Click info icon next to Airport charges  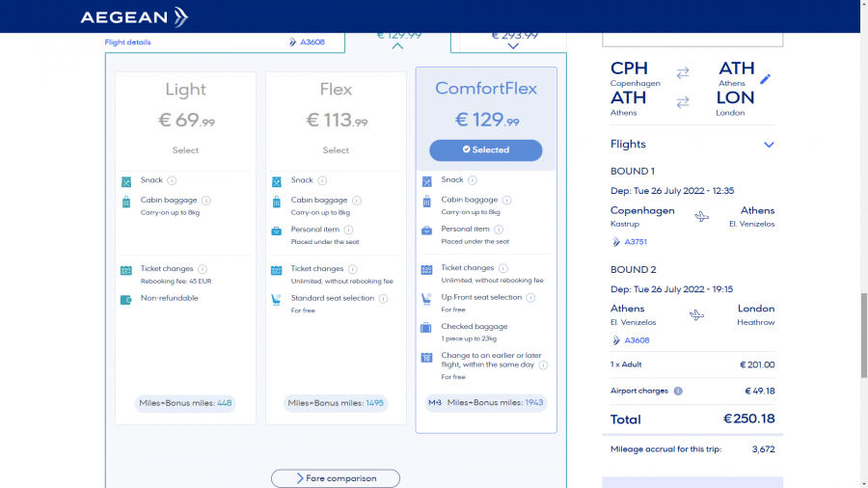point(678,391)
